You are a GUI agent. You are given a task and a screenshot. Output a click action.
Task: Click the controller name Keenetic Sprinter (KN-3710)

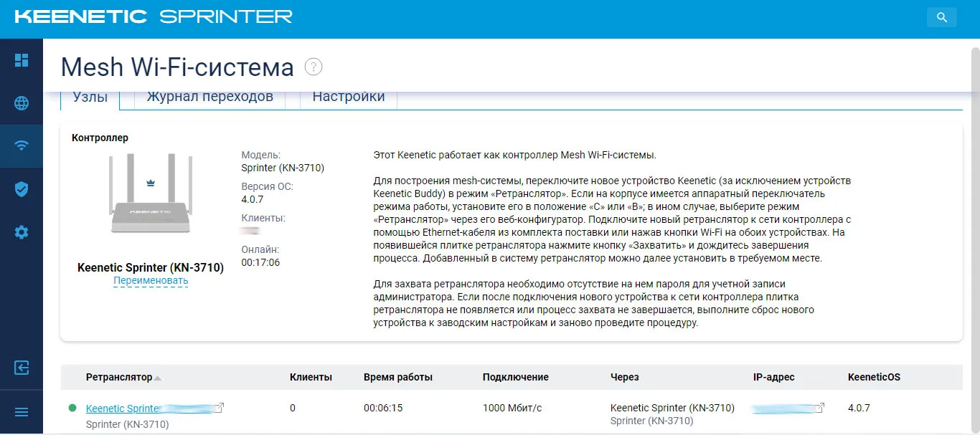click(151, 267)
